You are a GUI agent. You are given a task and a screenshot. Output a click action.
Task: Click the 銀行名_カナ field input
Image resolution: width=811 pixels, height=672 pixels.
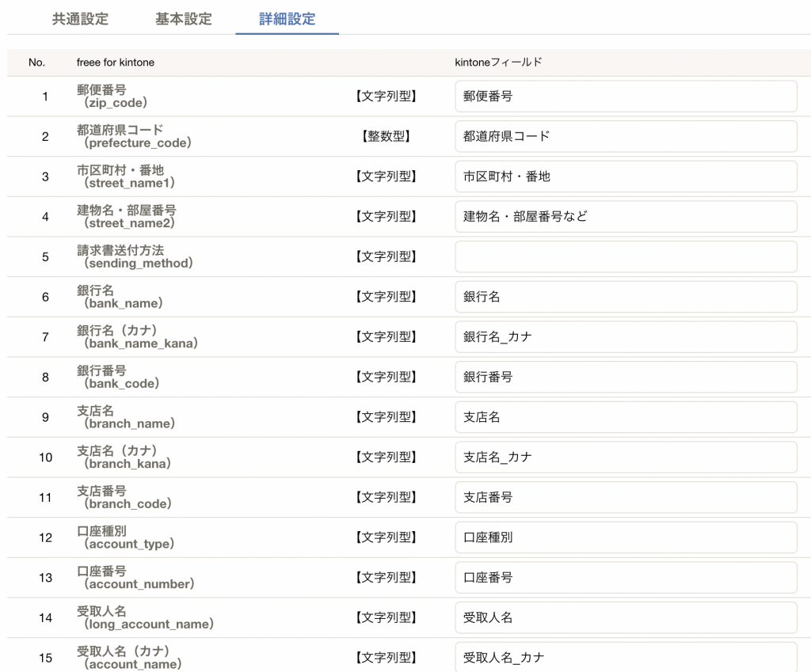[x=626, y=337]
